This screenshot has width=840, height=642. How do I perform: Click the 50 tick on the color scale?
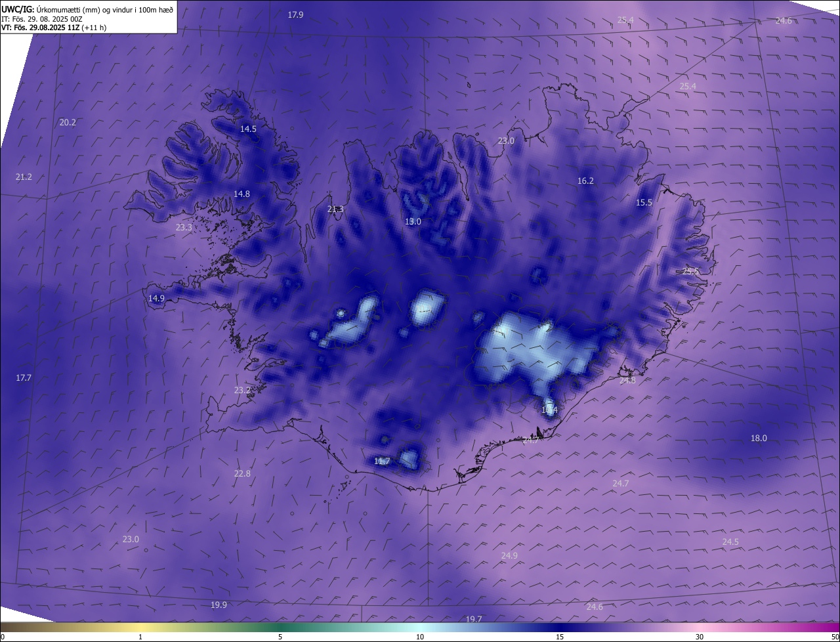[x=835, y=637]
